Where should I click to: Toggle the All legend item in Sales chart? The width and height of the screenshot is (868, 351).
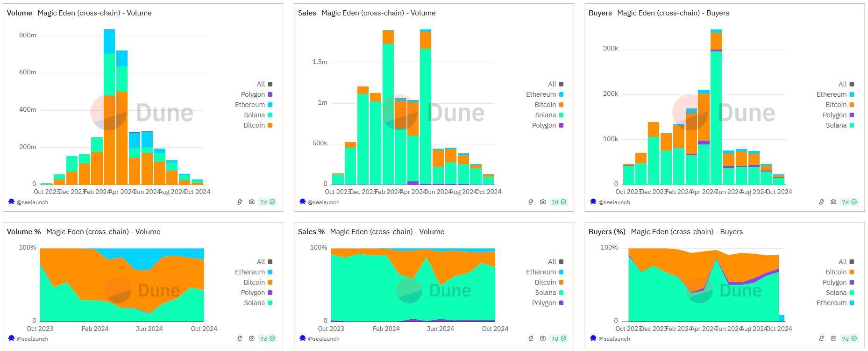(555, 84)
